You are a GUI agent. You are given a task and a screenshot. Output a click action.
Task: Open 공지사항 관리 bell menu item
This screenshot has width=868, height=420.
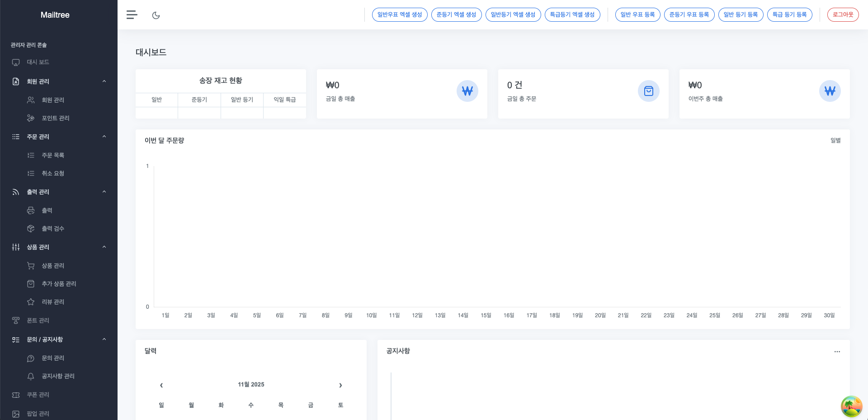coord(58,376)
